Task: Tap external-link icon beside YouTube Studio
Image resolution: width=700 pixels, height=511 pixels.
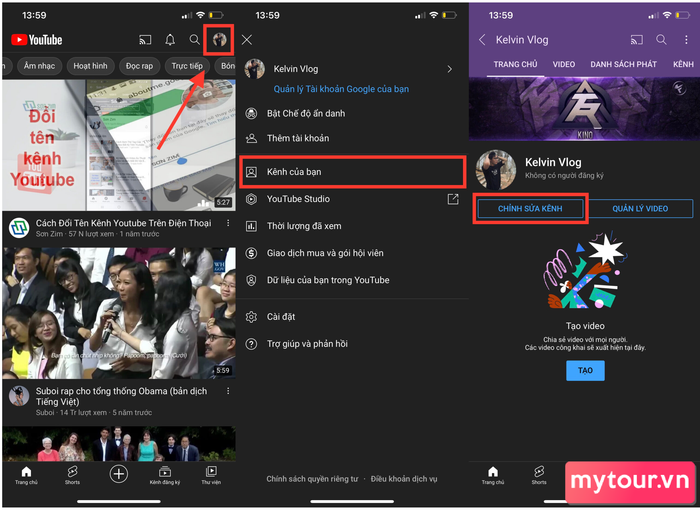Action: (453, 199)
